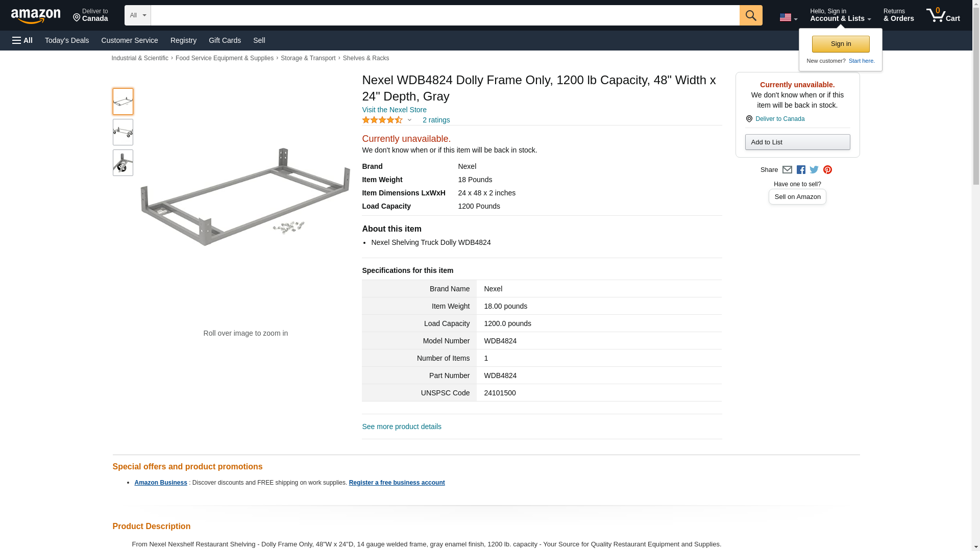
Task: Share product on Twitter
Action: (x=814, y=170)
